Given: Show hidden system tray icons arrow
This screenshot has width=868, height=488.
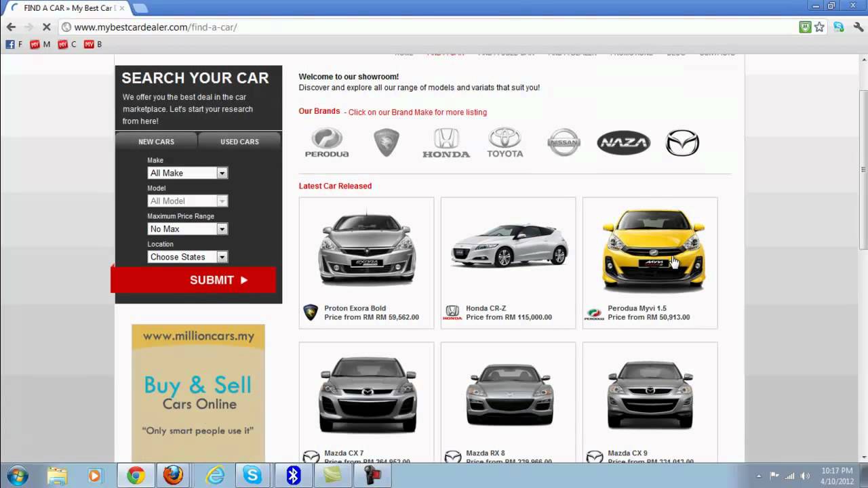Looking at the screenshot, I should click(759, 476).
